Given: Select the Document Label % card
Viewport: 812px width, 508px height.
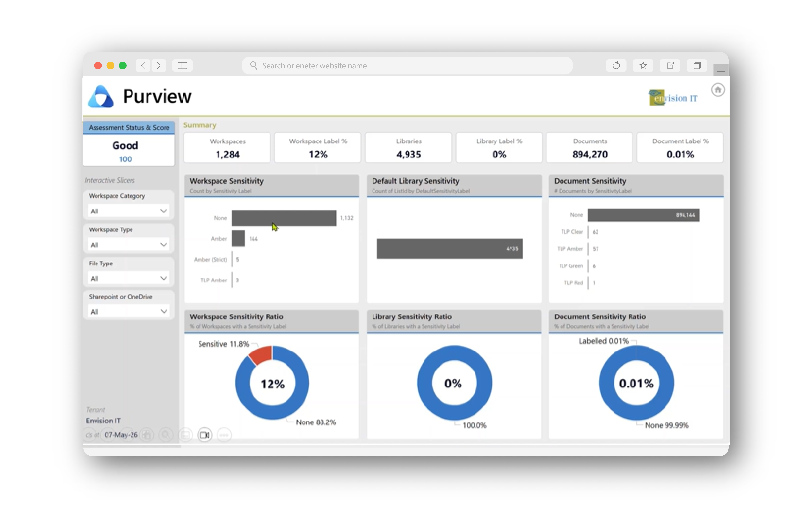Looking at the screenshot, I should [x=680, y=148].
